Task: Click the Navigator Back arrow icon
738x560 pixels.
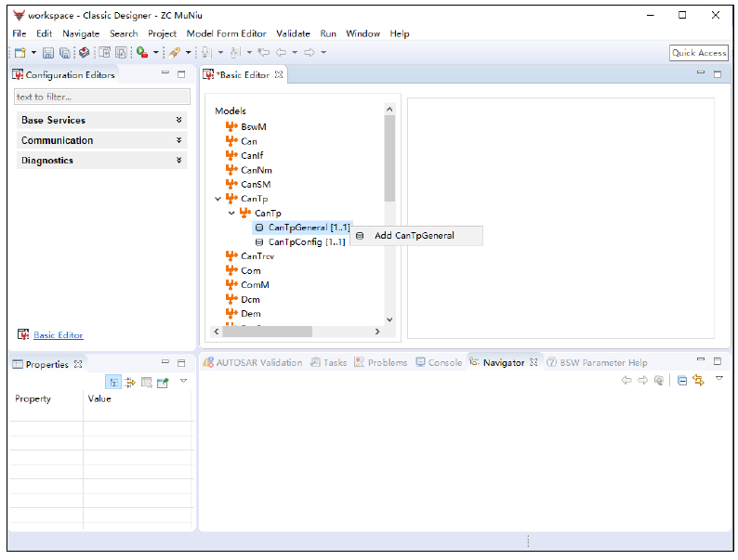Action: 626,381
